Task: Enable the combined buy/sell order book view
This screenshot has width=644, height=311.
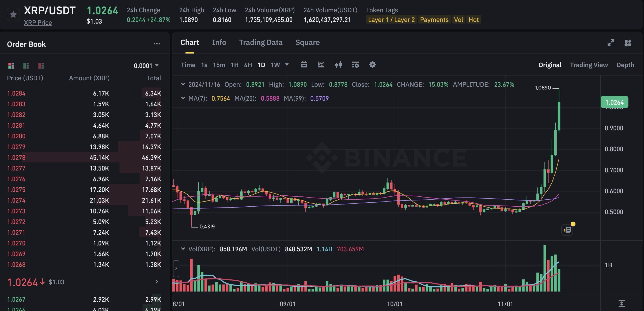Action: (11, 66)
